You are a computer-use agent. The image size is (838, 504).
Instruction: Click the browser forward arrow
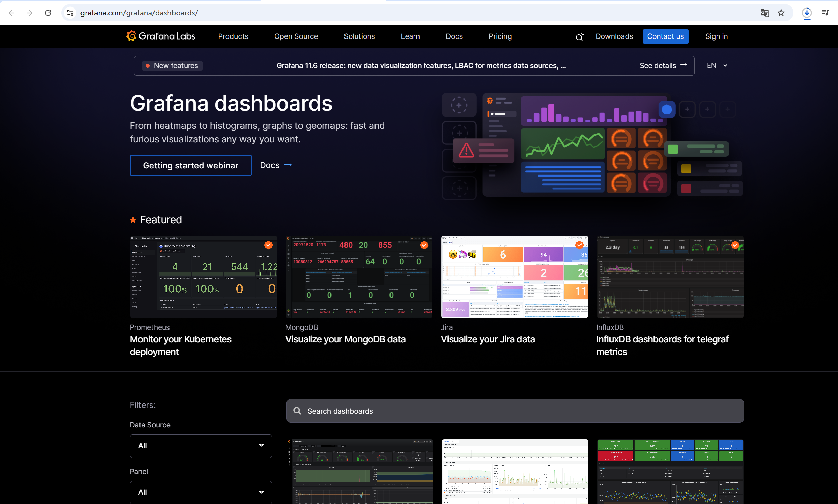[x=30, y=13]
